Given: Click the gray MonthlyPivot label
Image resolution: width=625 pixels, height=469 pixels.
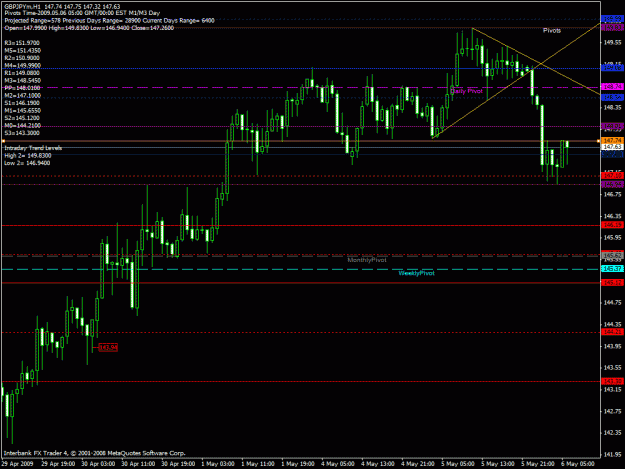Looking at the screenshot, I should (367, 260).
